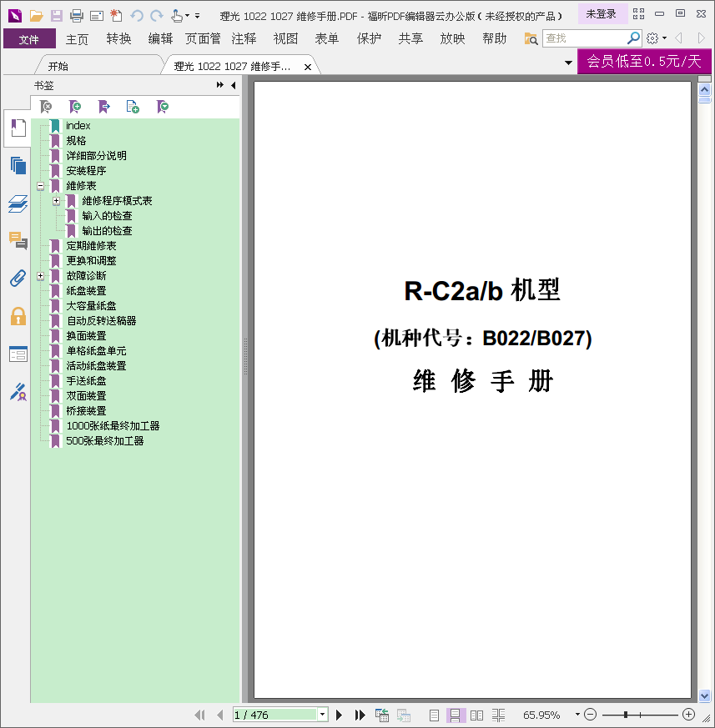Click in the 查找 search field
This screenshot has height=728, width=715.
tap(585, 38)
